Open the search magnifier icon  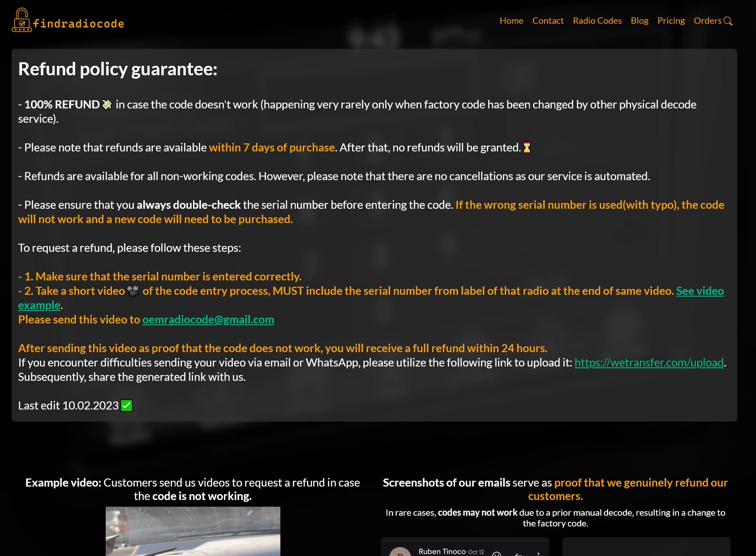728,21
